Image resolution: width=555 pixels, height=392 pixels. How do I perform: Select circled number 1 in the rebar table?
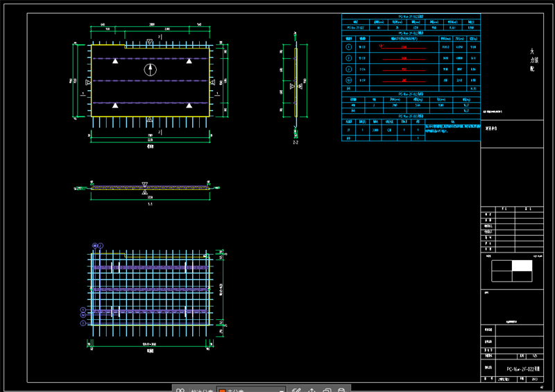pos(349,46)
